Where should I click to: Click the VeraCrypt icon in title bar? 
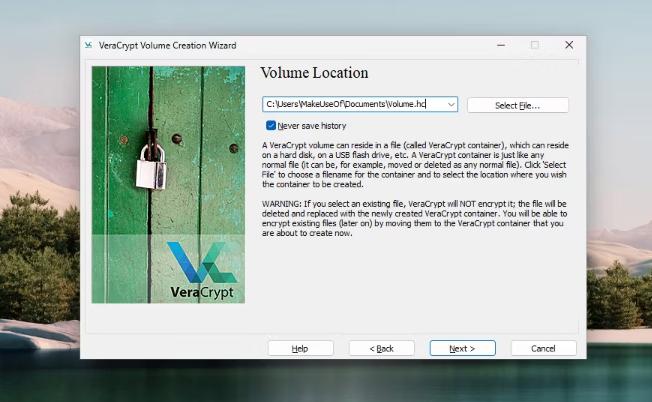(x=89, y=45)
